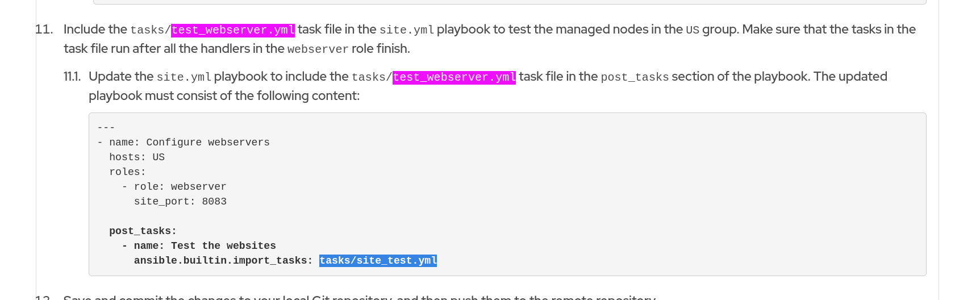This screenshot has width=980, height=300.
Task: Click site.yml inline code in step 11
Action: [407, 30]
